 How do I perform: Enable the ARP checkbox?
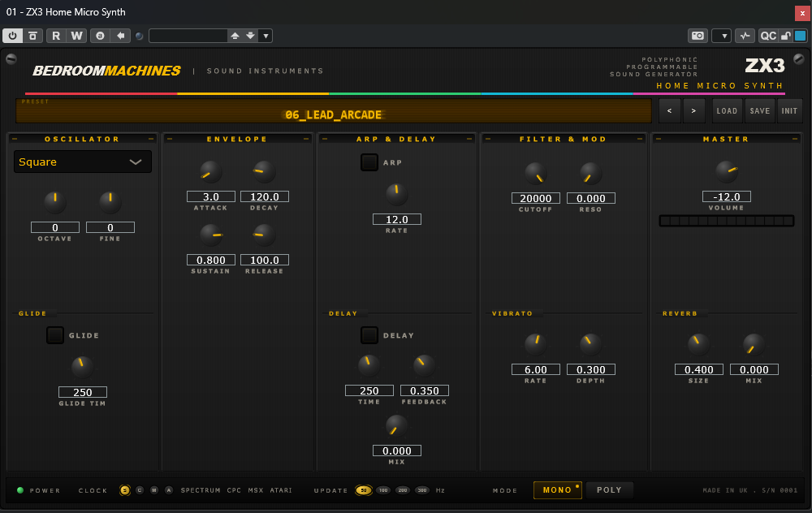(x=369, y=162)
